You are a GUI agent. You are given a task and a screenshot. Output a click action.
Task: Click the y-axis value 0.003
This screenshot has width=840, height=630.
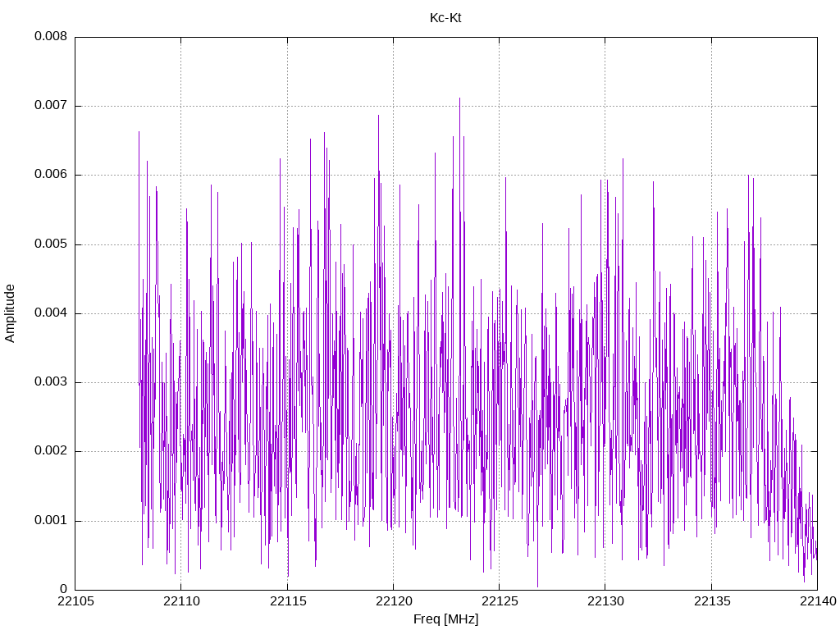tap(51, 382)
